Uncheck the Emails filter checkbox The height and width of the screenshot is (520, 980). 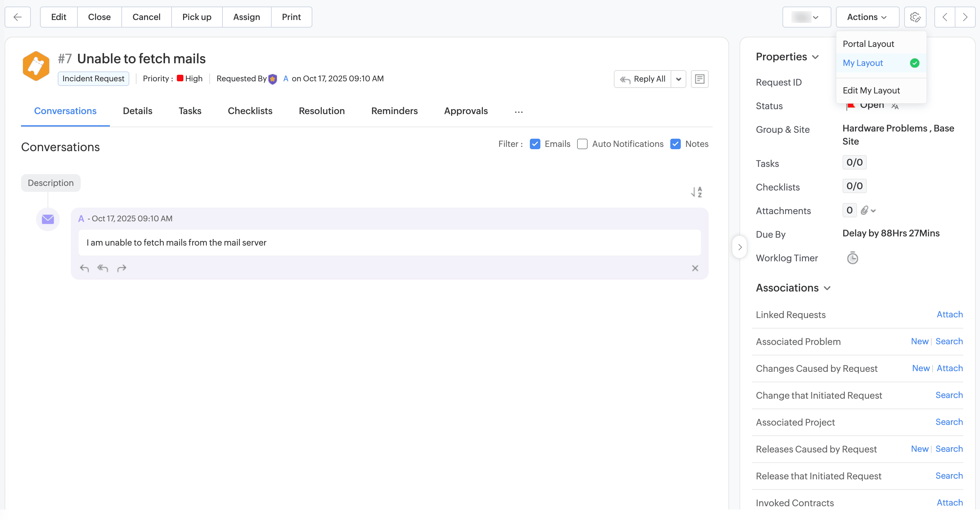(x=535, y=144)
